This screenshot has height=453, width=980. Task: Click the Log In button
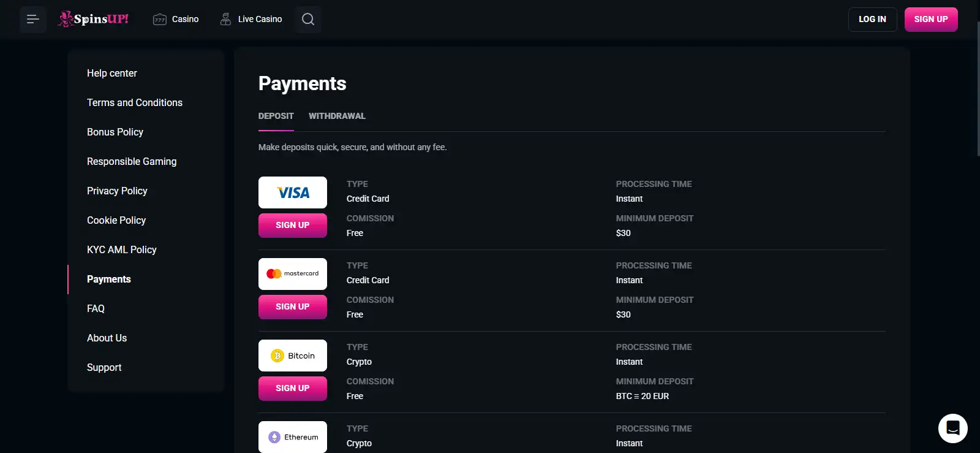click(x=872, y=20)
